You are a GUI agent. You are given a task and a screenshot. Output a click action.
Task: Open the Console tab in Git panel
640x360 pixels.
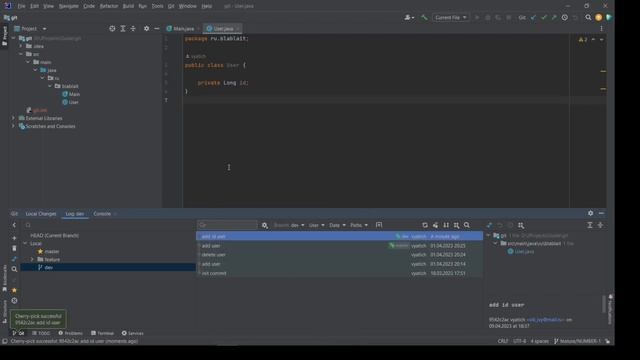pos(102,214)
